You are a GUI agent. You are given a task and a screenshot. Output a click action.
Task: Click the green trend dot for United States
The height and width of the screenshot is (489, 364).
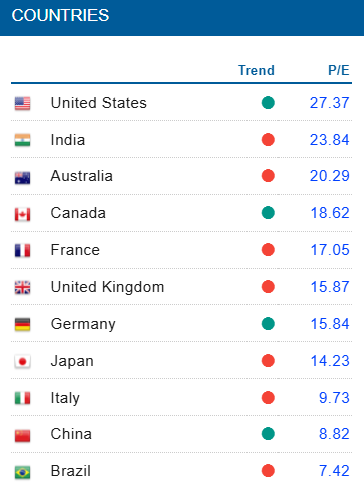coord(268,103)
